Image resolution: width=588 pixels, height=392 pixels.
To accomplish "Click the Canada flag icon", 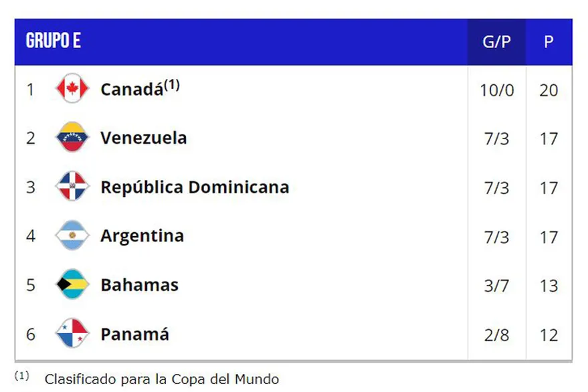I will click(x=72, y=90).
